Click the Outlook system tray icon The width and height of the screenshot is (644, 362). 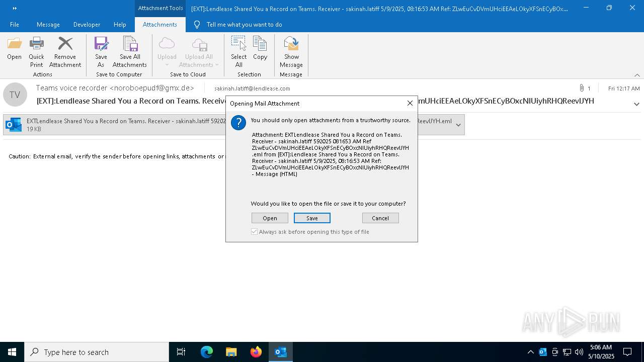542,352
